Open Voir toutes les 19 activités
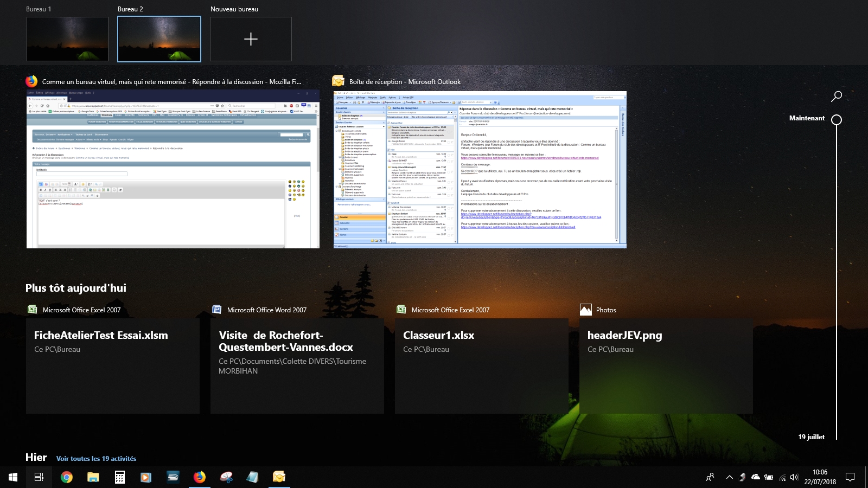The width and height of the screenshot is (868, 488). pos(96,459)
